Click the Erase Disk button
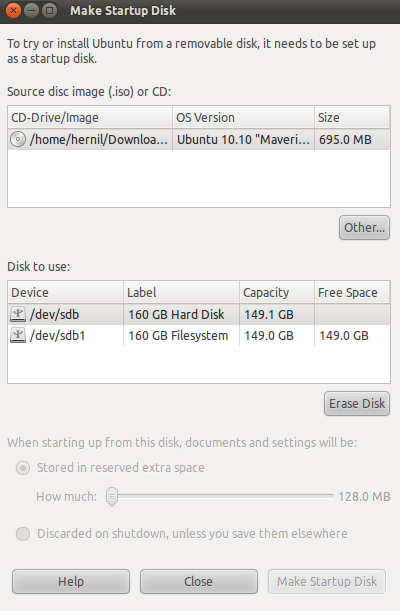The height and width of the screenshot is (611, 400). click(357, 403)
